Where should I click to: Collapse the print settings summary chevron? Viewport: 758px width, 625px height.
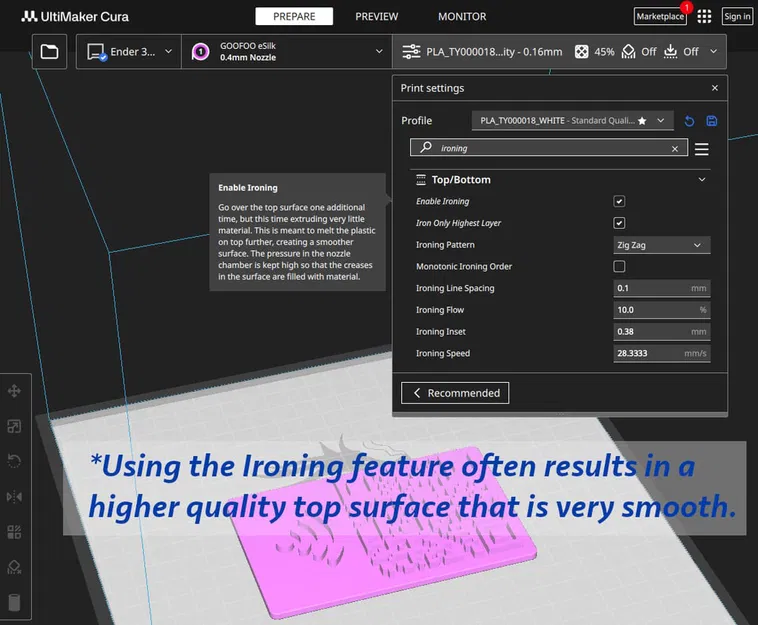click(714, 51)
